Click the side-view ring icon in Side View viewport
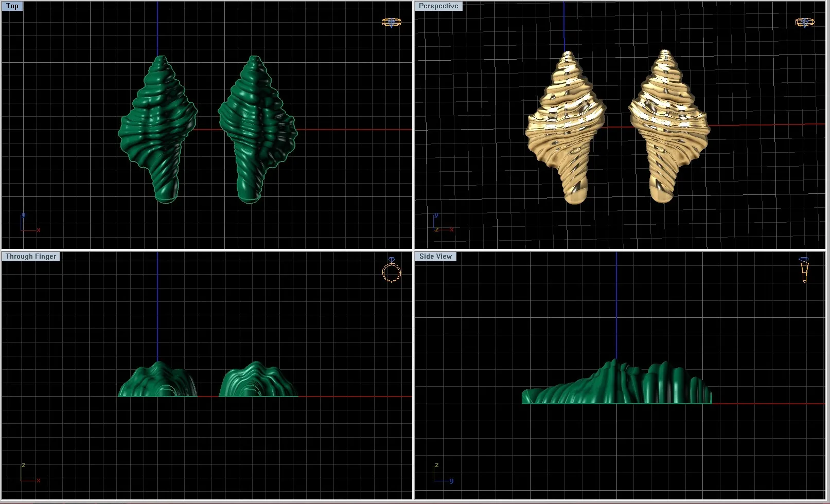 pos(805,270)
